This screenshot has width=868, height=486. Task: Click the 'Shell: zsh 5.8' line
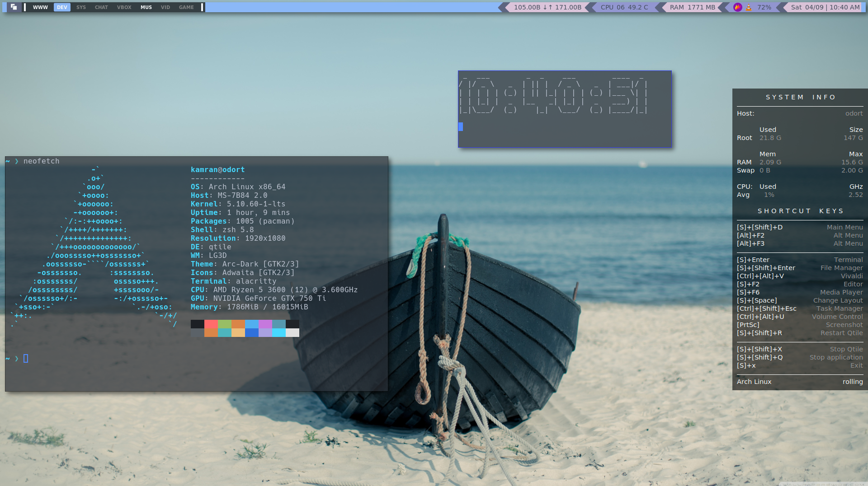pos(222,229)
